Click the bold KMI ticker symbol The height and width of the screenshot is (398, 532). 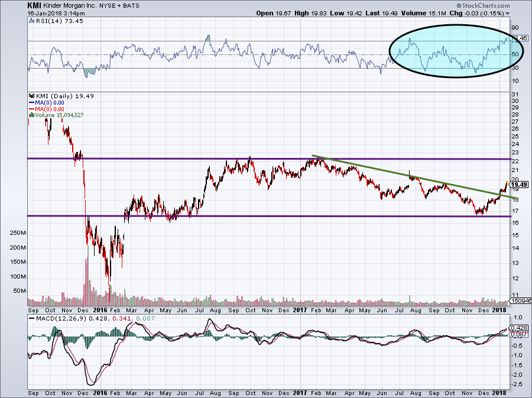click(34, 5)
